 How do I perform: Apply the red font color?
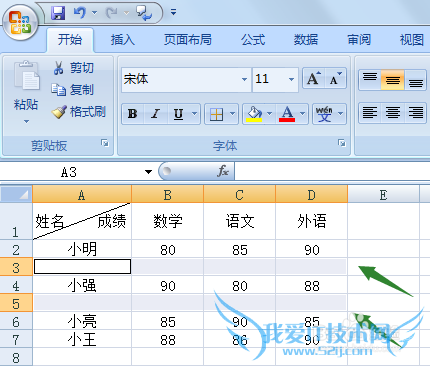click(287, 114)
